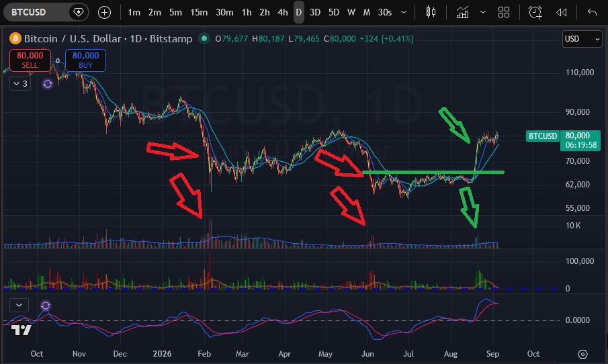This screenshot has height=364, width=608.
Task: Set chart to 4h interval
Action: coord(283,12)
